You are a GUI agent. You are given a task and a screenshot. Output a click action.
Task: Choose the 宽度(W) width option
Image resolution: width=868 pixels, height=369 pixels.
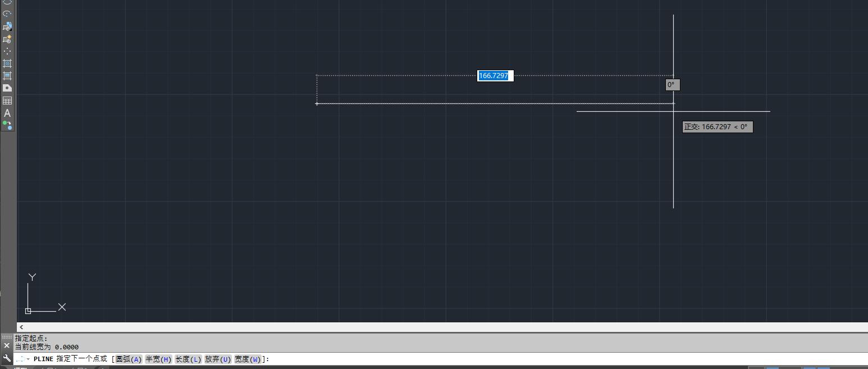pos(248,359)
